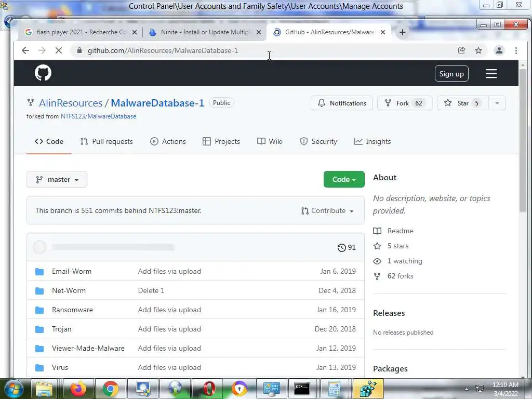The height and width of the screenshot is (399, 532).
Task: Open the Chrome profile avatar icon
Action: tap(499, 50)
